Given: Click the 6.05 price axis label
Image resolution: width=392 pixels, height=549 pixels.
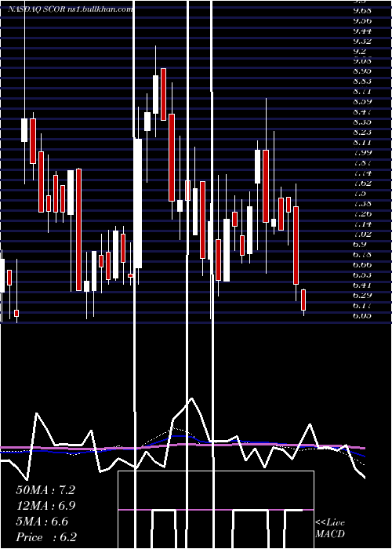Looking at the screenshot, I should click(362, 315).
